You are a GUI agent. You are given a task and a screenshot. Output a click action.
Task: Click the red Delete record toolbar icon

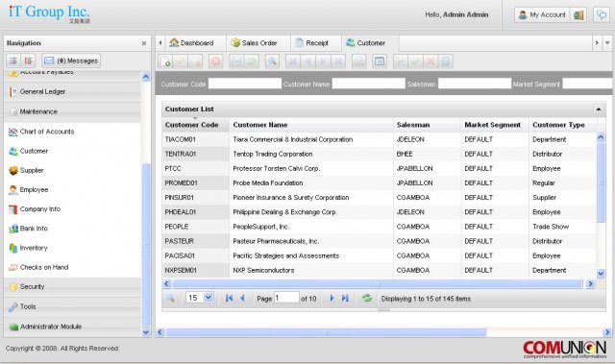pyautogui.click(x=215, y=61)
